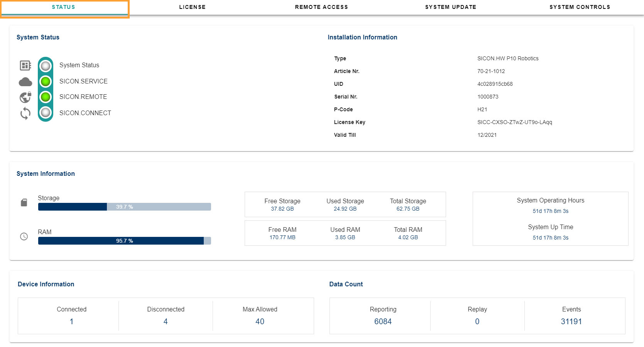Click the green SICON.REMOTE indicator light
This screenshot has width=644, height=347.
coord(46,97)
